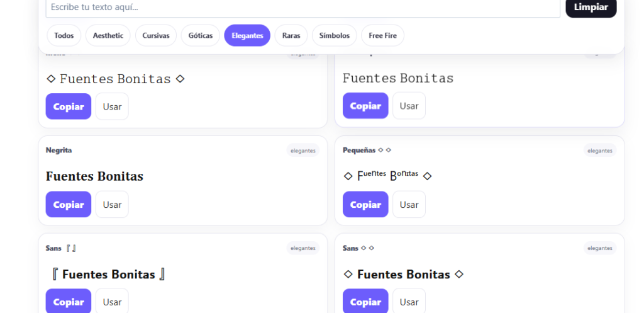
Task: Click the elegantes tag on Sans ◇ card
Action: coord(600,248)
